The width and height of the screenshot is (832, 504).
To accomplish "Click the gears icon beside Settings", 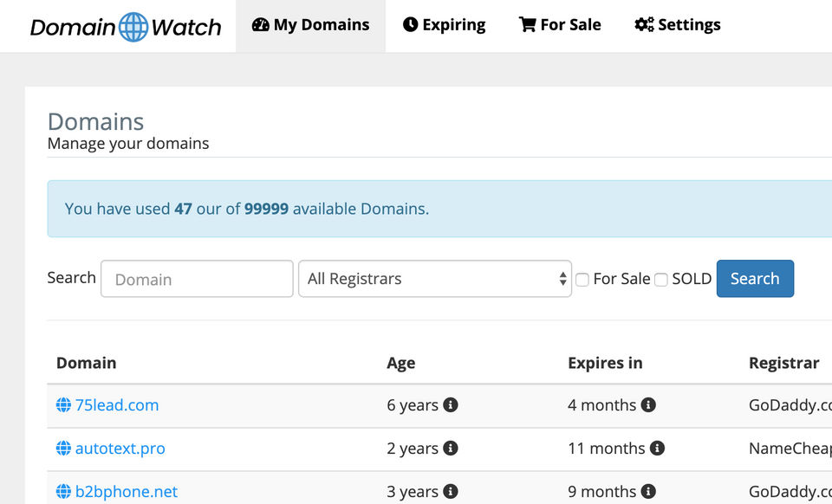I will 644,24.
